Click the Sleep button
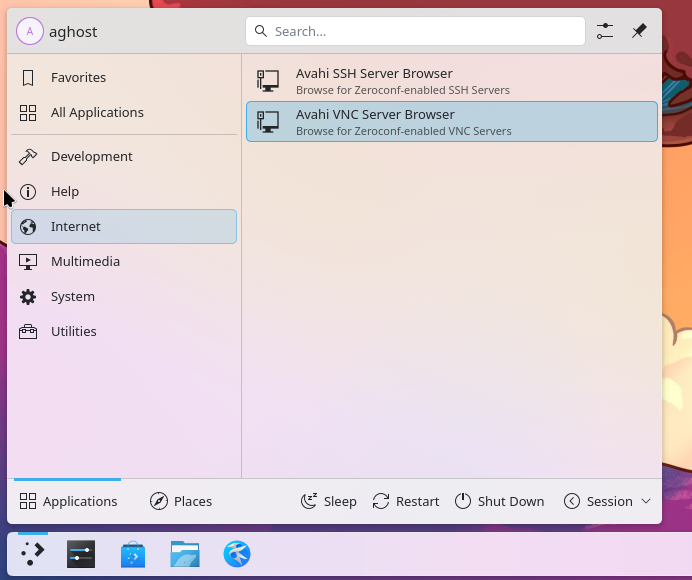The image size is (692, 580). point(329,501)
